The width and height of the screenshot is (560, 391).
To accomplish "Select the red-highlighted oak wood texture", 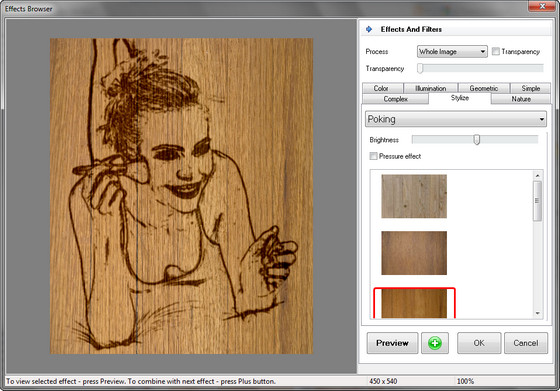I will coord(414,303).
